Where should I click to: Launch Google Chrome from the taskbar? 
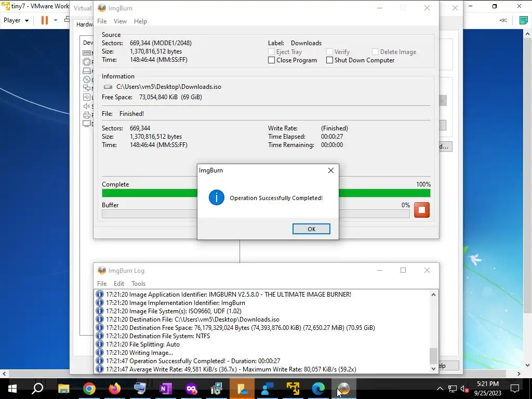point(89,389)
